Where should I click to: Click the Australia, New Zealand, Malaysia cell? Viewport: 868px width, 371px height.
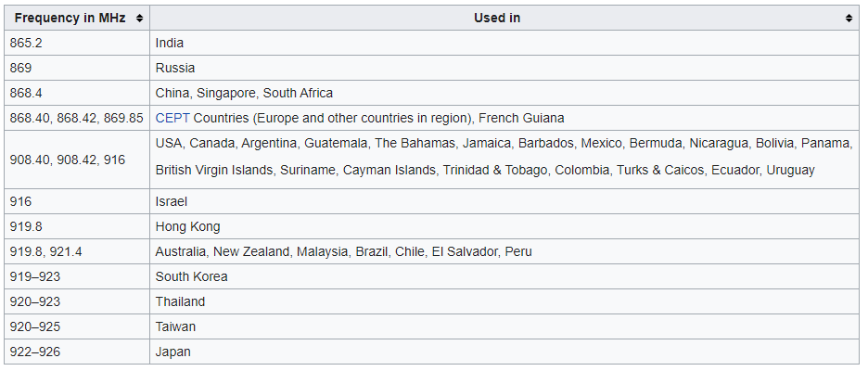tap(504, 251)
